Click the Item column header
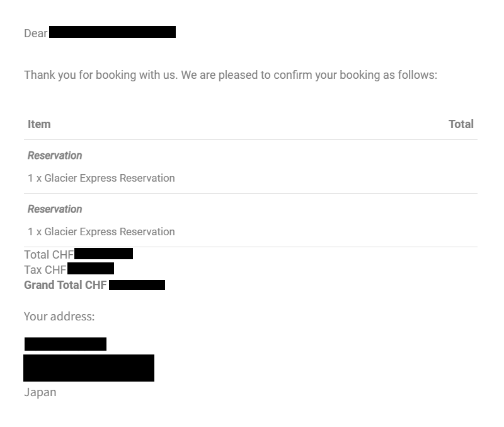Viewport: 504px width, 427px height. pos(39,124)
